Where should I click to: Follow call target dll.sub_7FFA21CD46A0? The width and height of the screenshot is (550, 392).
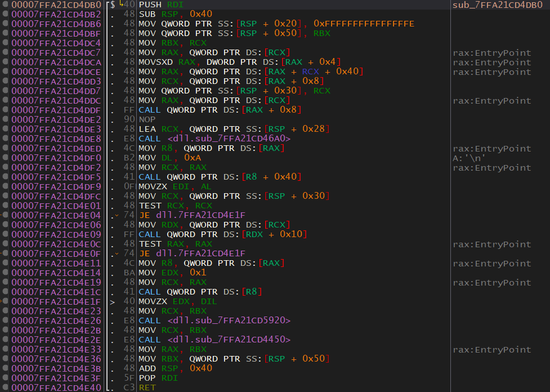point(229,139)
